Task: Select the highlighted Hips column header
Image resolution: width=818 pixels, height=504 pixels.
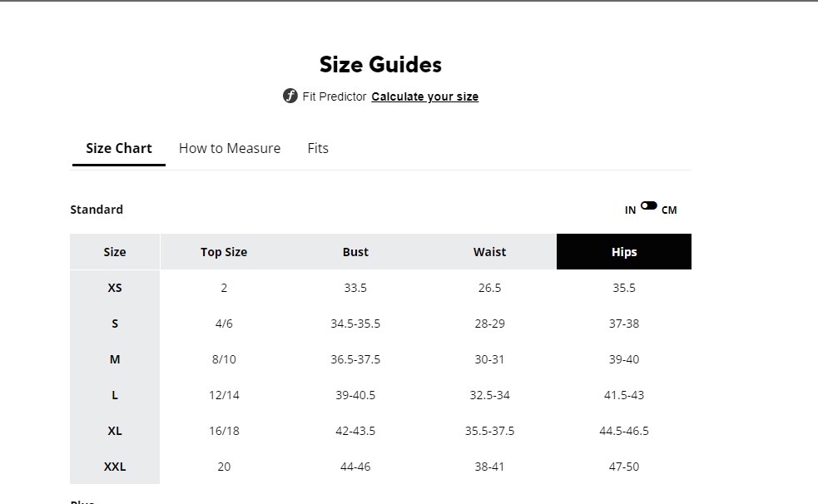Action: pyautogui.click(x=623, y=252)
